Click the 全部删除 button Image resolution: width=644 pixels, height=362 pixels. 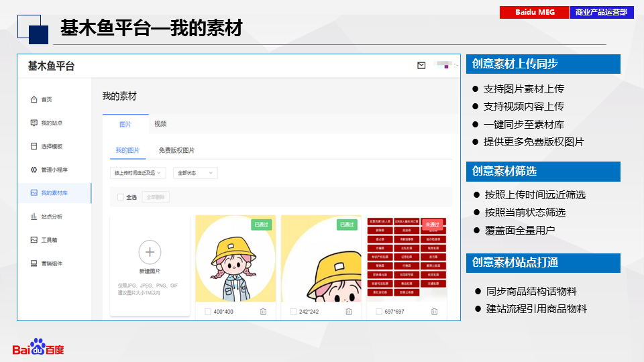pyautogui.click(x=156, y=197)
